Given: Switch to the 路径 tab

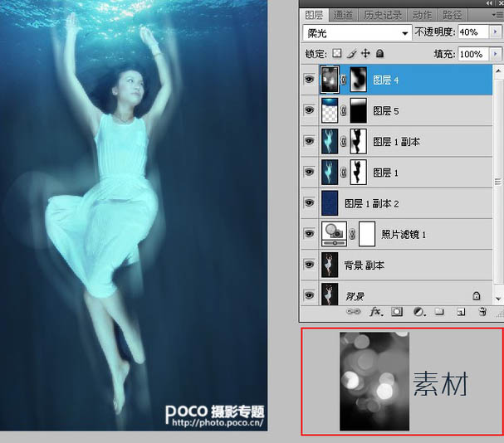Looking at the screenshot, I should coord(452,15).
